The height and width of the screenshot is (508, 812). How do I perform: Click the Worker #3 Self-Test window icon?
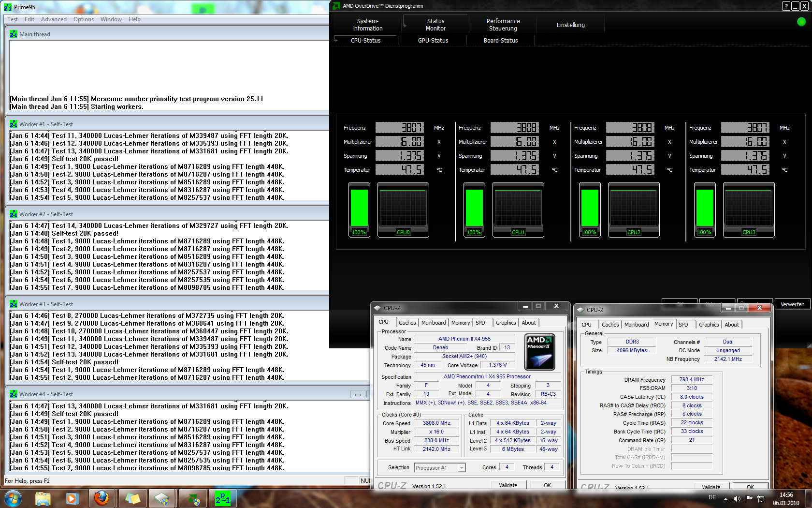[x=14, y=304]
